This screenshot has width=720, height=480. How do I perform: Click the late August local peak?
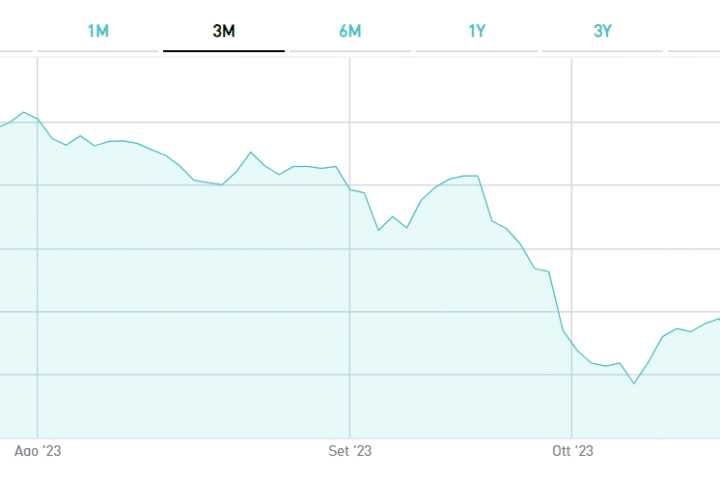[x=251, y=152]
